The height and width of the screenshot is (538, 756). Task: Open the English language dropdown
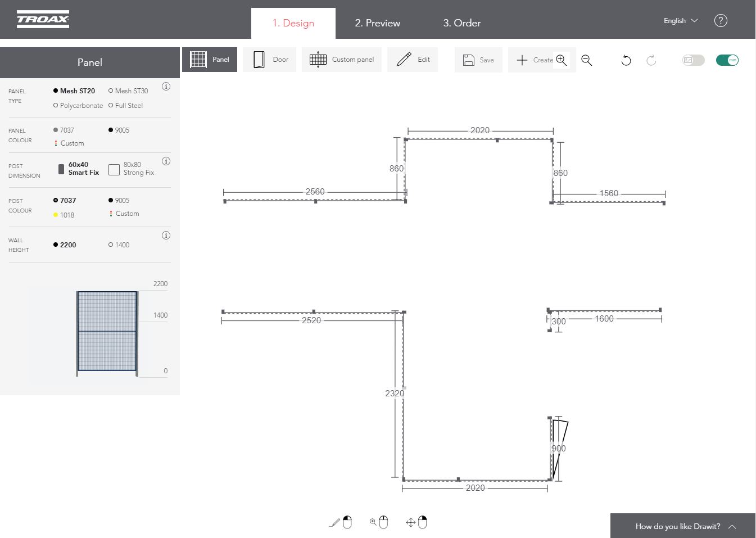680,21
